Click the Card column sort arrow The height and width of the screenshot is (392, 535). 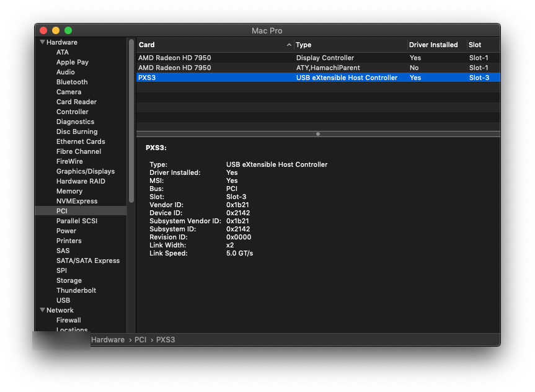(289, 45)
